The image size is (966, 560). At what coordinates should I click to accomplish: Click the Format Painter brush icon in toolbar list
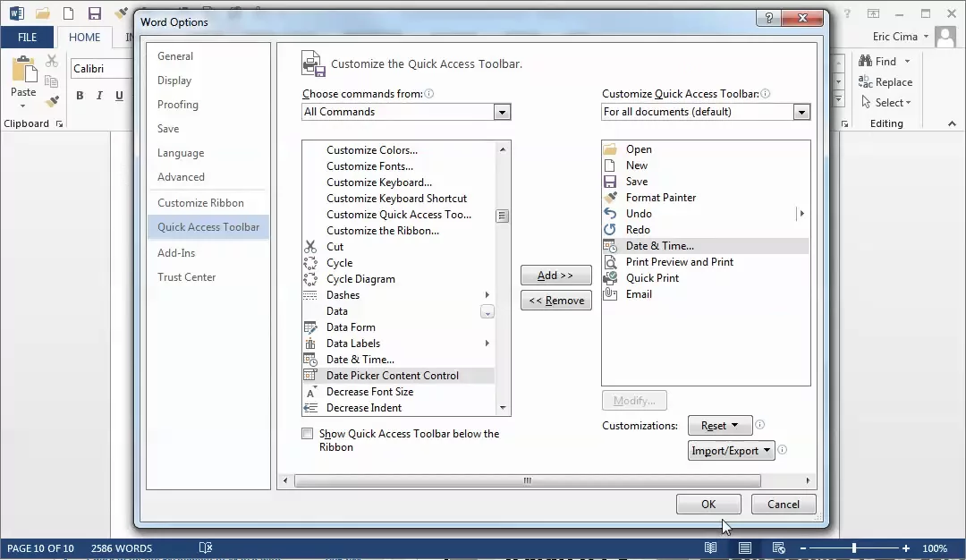tap(610, 197)
